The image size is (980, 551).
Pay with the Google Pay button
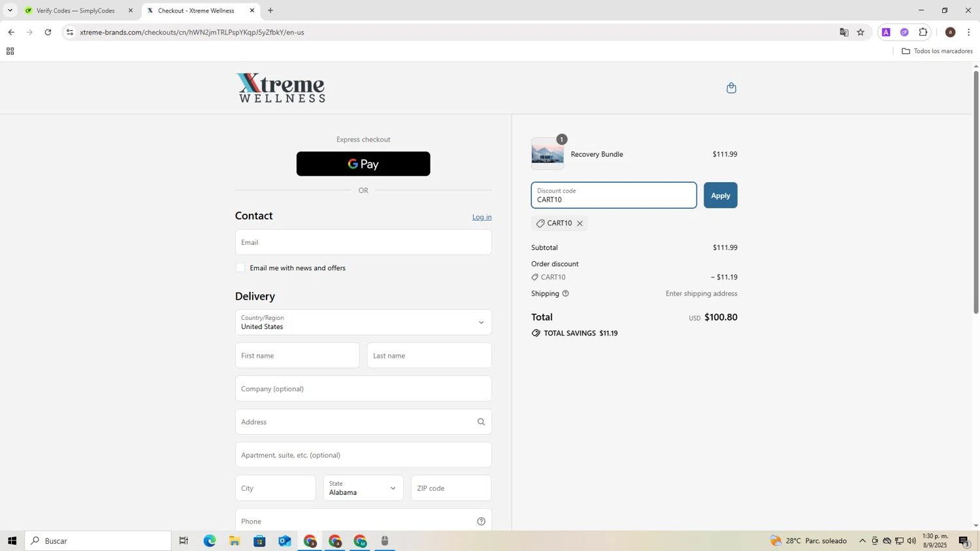(363, 164)
